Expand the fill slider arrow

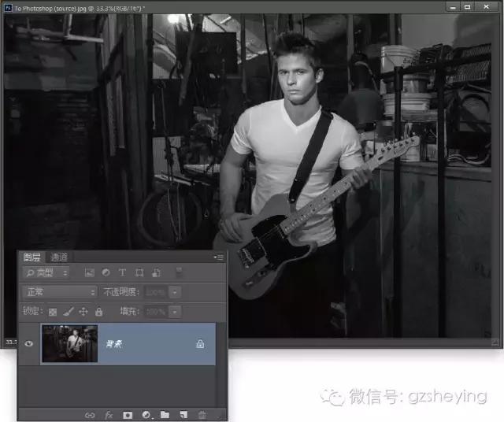click(x=175, y=312)
